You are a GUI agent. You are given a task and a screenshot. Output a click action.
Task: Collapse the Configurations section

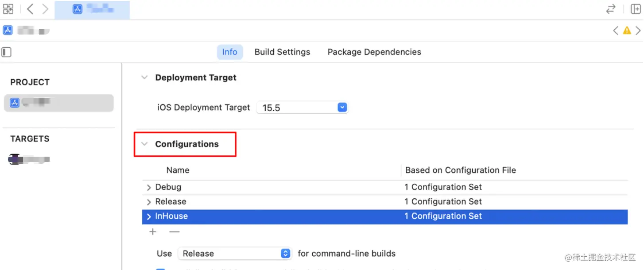(x=144, y=144)
